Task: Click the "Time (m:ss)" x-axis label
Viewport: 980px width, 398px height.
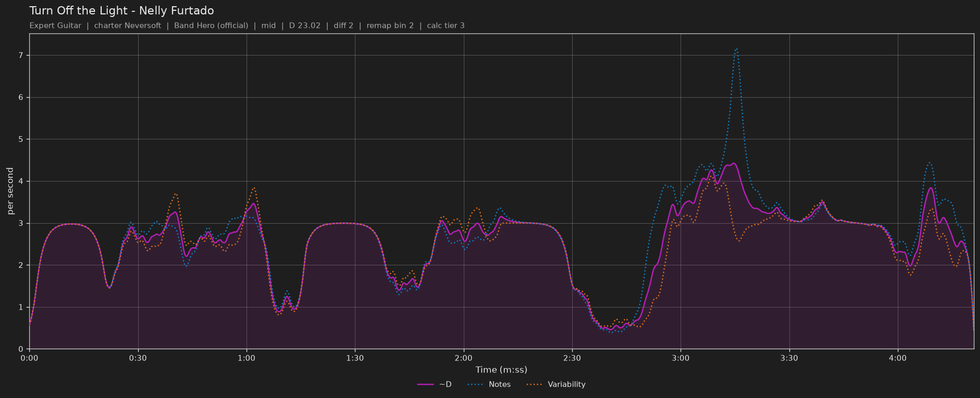Action: pyautogui.click(x=501, y=370)
